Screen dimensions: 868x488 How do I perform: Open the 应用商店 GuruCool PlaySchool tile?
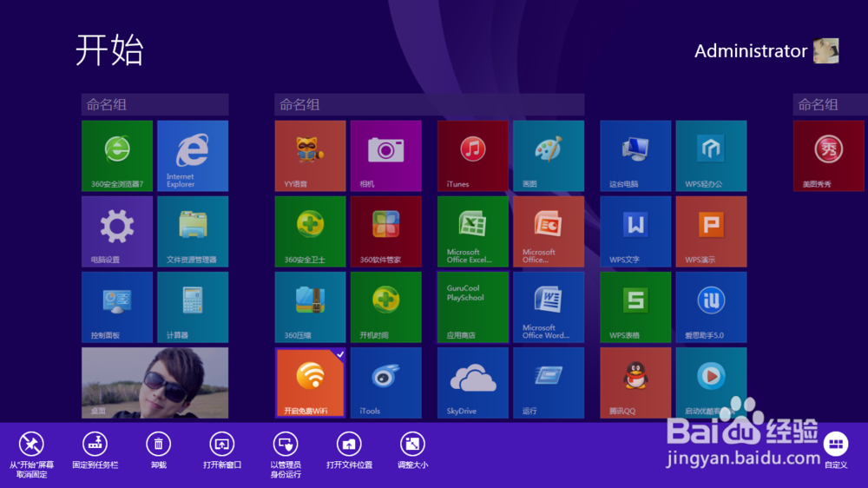coord(473,307)
